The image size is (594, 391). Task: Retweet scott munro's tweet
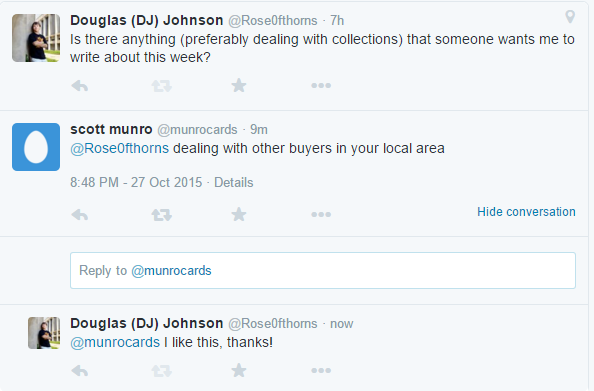(162, 215)
